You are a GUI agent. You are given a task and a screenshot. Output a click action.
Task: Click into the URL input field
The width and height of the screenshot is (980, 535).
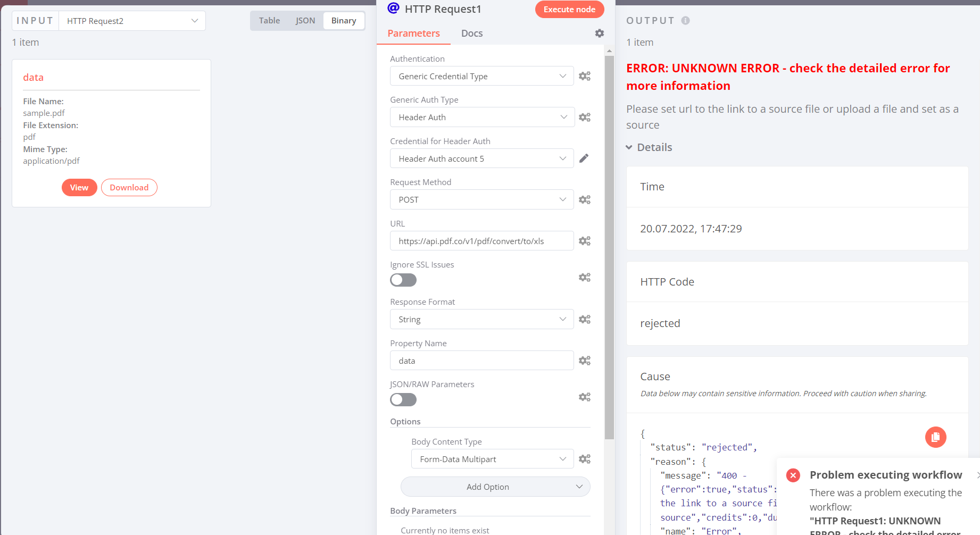481,241
